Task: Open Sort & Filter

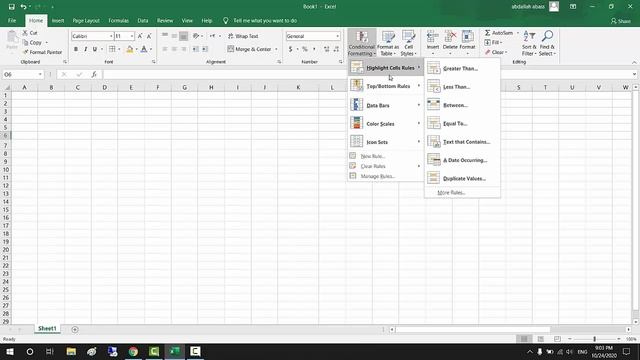Action: [x=529, y=43]
